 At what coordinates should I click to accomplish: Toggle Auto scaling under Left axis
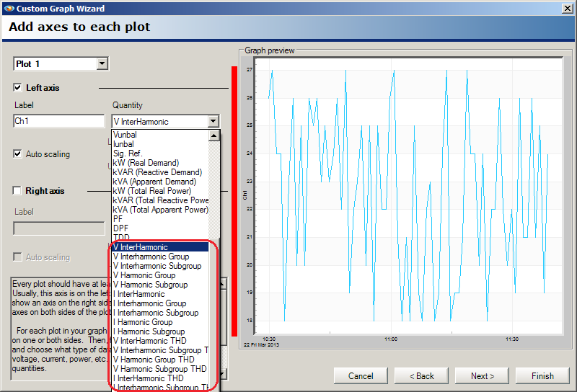[17, 153]
